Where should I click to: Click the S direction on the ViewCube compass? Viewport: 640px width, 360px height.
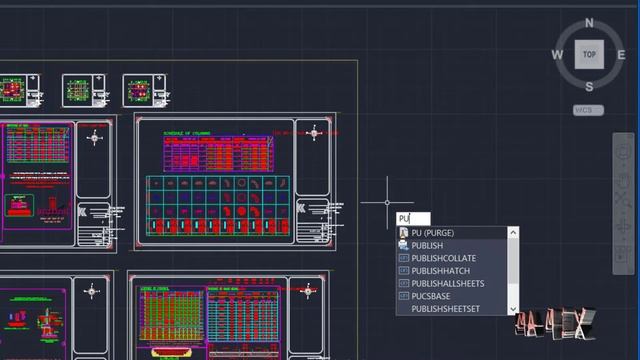589,87
